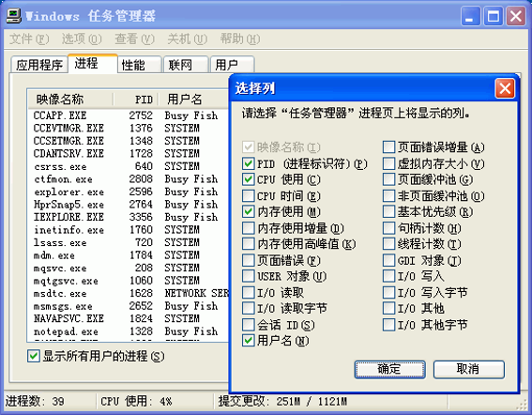Enable the 线程计数 checkbox

[x=388, y=244]
